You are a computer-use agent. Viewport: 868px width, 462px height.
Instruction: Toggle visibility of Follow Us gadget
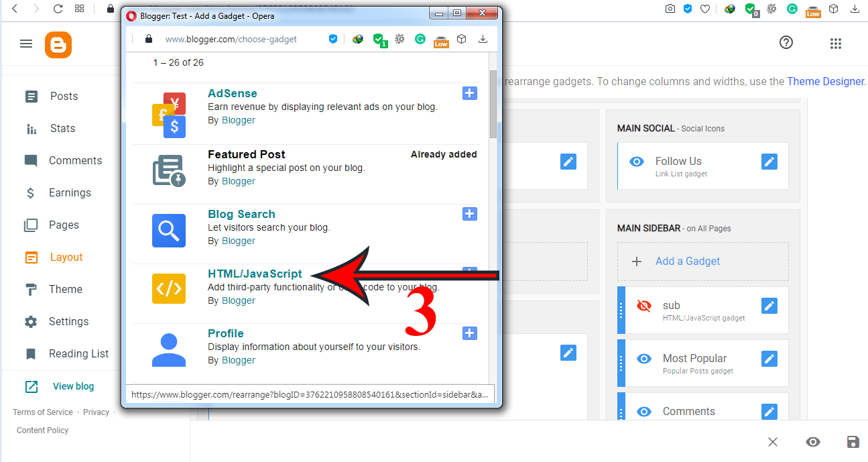(x=637, y=162)
